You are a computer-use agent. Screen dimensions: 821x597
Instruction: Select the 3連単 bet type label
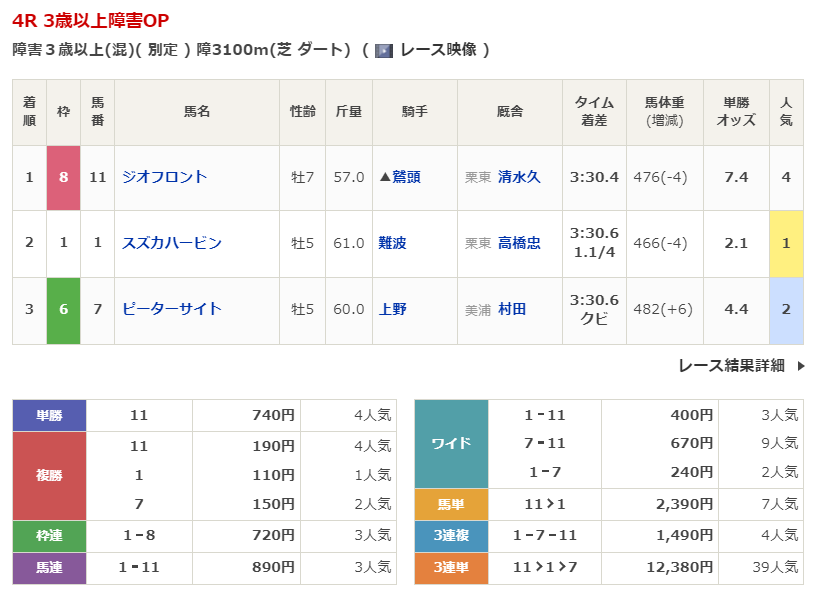tap(450, 568)
